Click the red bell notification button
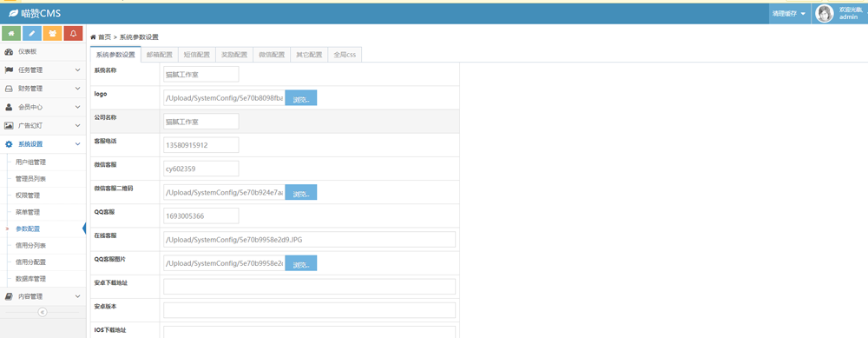This screenshot has width=868, height=338. tap(73, 34)
